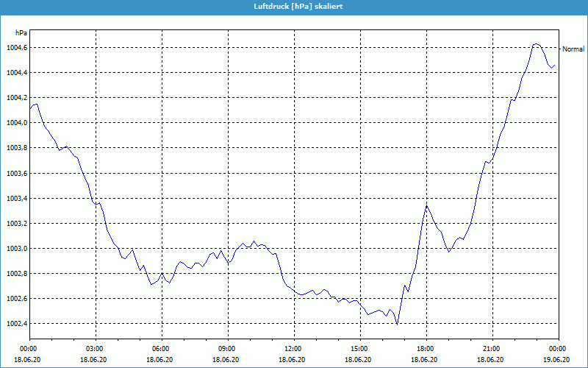Click the 1003,4 y-axis tick label
588x368 pixels.
[15, 199]
